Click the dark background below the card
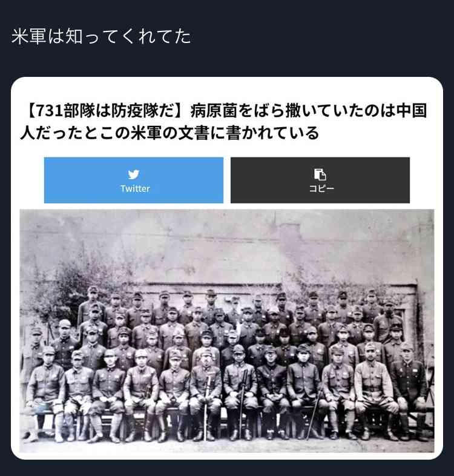This screenshot has width=454, height=476. (x=227, y=468)
